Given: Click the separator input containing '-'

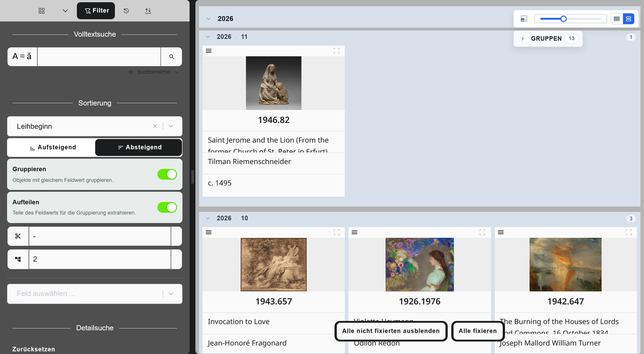Looking at the screenshot, I should [100, 236].
